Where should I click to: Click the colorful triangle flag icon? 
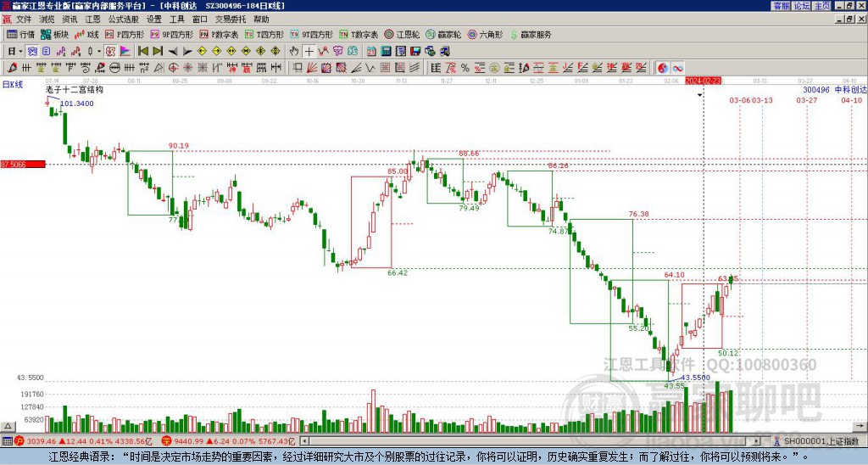pos(125,52)
